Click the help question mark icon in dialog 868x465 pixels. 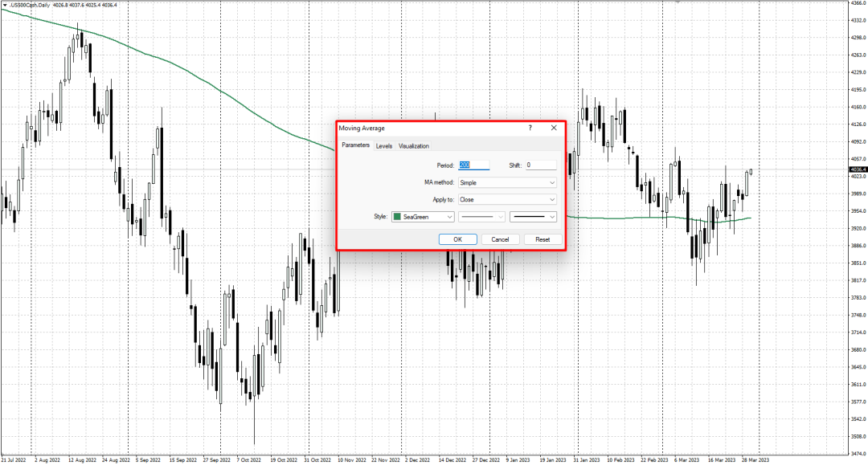coord(530,128)
